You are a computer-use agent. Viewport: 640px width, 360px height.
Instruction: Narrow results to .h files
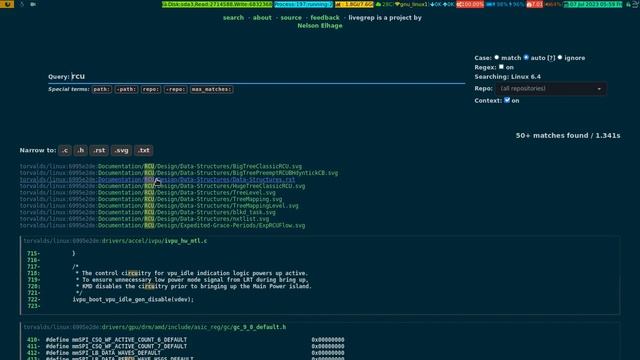(x=80, y=150)
